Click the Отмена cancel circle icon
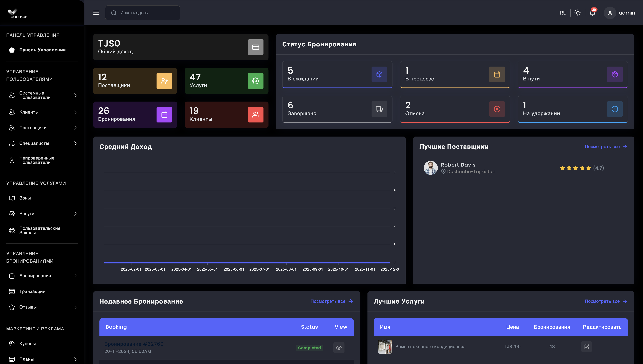This screenshot has width=643, height=364. [497, 109]
